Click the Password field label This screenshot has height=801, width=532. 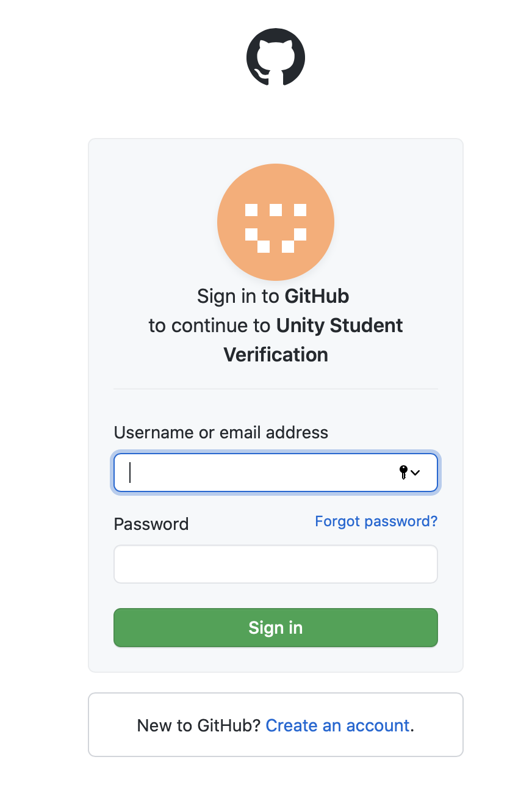[x=151, y=524]
